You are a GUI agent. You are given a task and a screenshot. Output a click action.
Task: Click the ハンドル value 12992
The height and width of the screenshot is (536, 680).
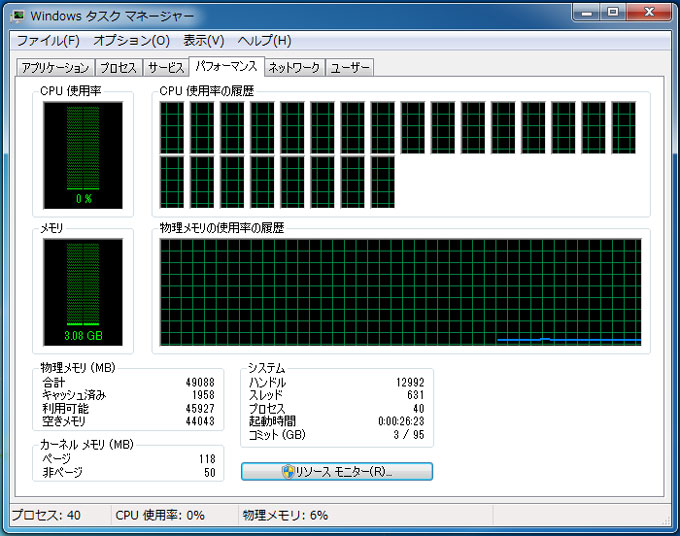click(410, 382)
